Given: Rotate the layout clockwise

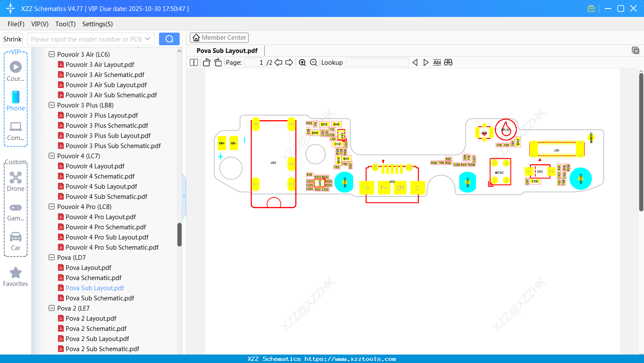Looking at the screenshot, I should tap(217, 62).
